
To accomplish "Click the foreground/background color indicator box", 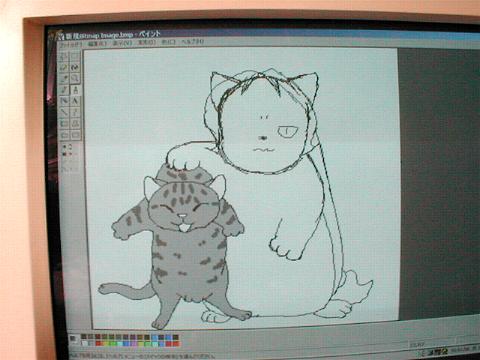I will point(74,340).
